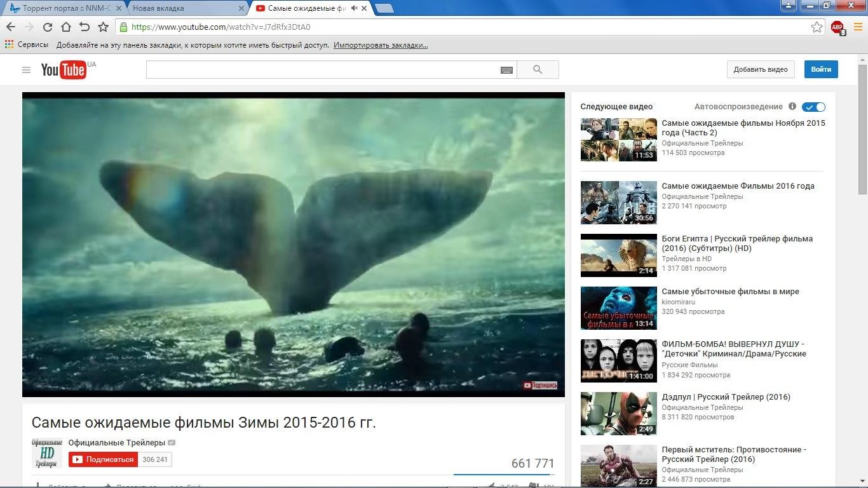Viewport: 868px width, 488px height.
Task: Click the red Подписаться button
Action: click(104, 459)
